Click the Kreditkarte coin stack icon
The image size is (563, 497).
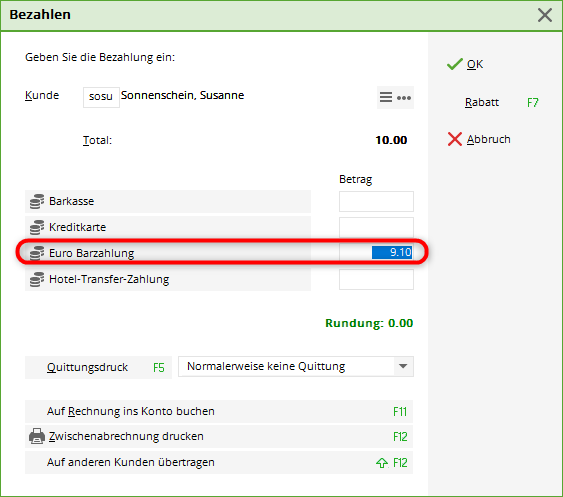[37, 227]
